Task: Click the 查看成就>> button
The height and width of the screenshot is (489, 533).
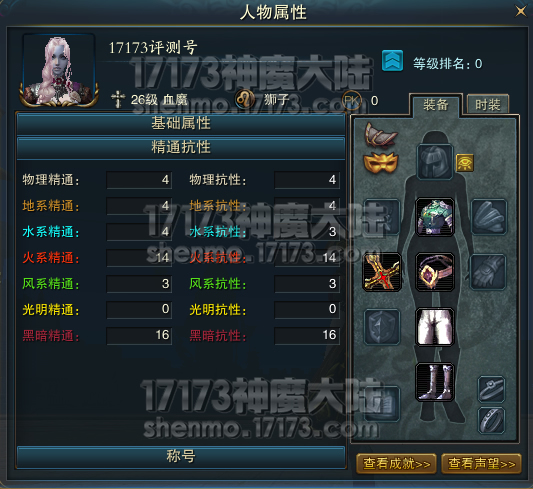Action: click(x=396, y=463)
